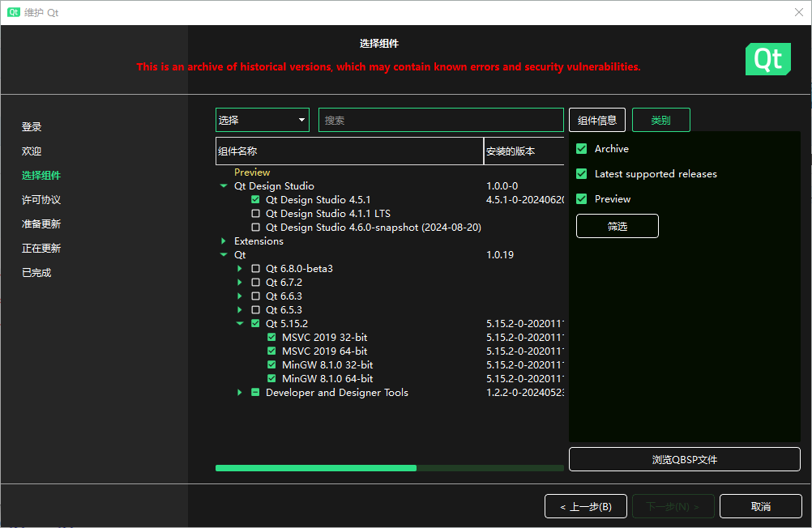
Task: Check Qt Design Studio 4.1.1 LTS
Action: tap(256, 214)
